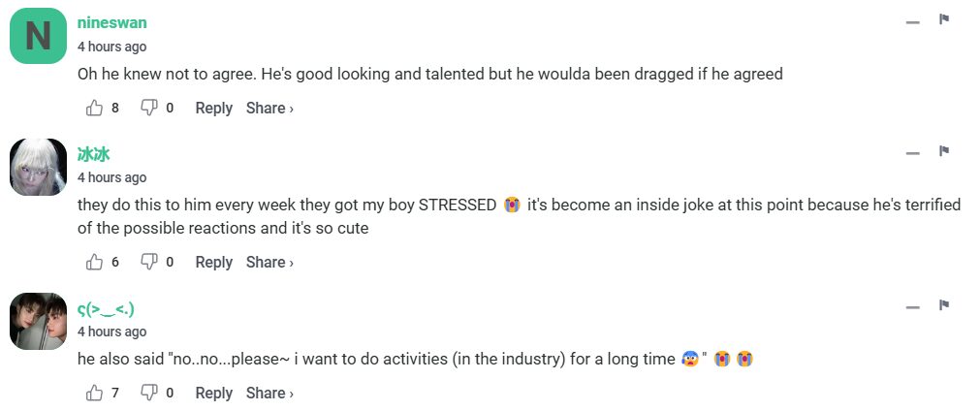Expand Share options on nineswan's comment
Viewport: 980px width, 411px height.
pos(269,108)
